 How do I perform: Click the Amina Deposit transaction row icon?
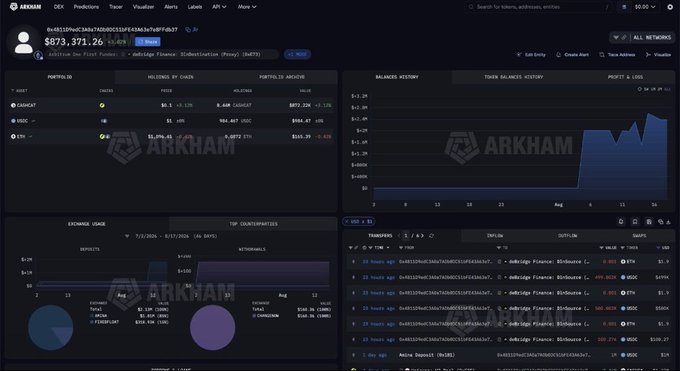[353, 355]
